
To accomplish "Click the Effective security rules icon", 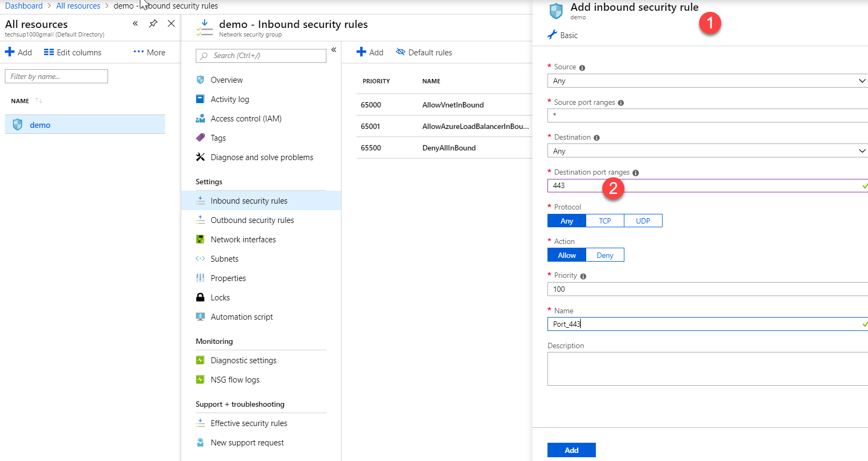I will point(201,423).
